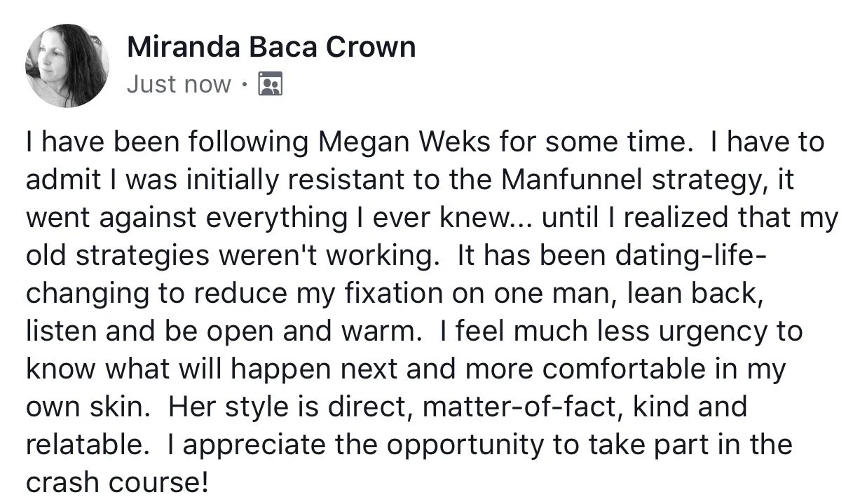Open Miranda Baca Crown's profile picture
Image resolution: width=867 pixels, height=504 pixels.
pyautogui.click(x=67, y=66)
